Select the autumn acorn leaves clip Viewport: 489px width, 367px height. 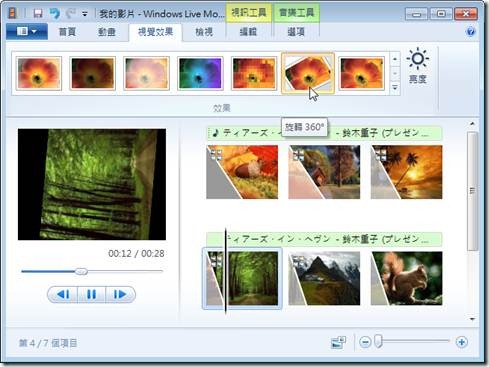(242, 172)
